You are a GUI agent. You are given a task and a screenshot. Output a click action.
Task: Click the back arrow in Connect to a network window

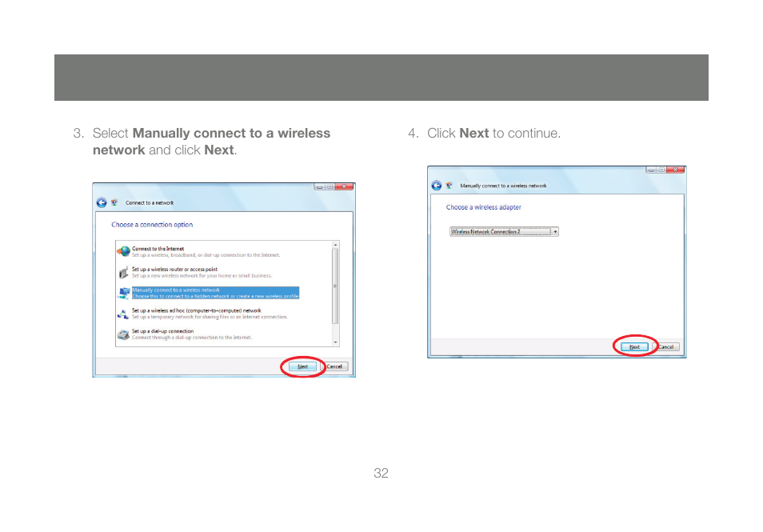coord(102,202)
